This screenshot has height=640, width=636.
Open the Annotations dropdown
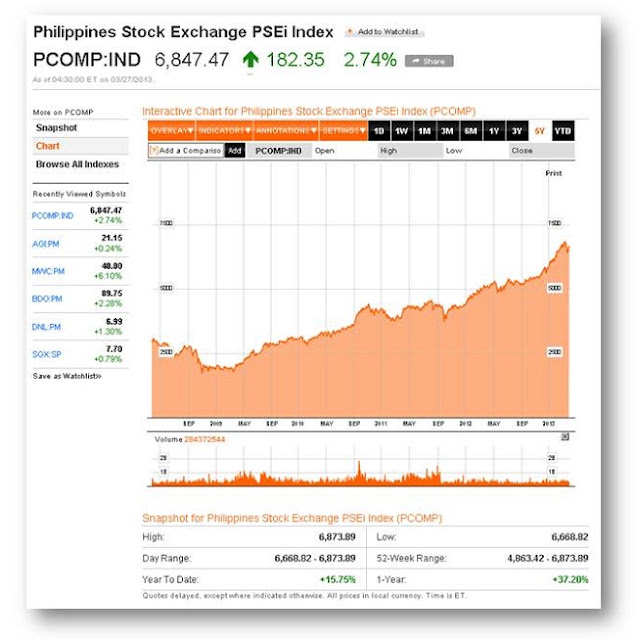(286, 131)
